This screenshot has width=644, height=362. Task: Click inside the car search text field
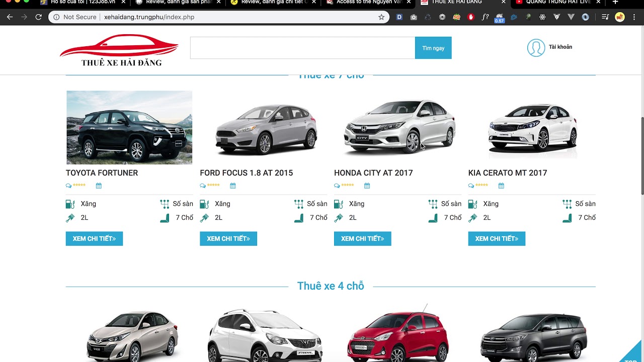(x=302, y=48)
